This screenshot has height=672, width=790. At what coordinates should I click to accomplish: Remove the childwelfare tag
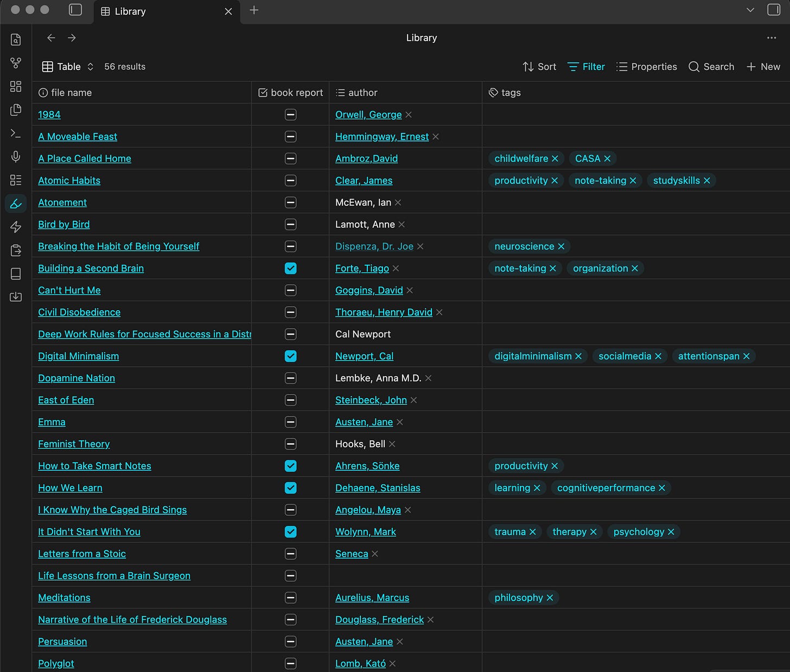[x=555, y=158]
